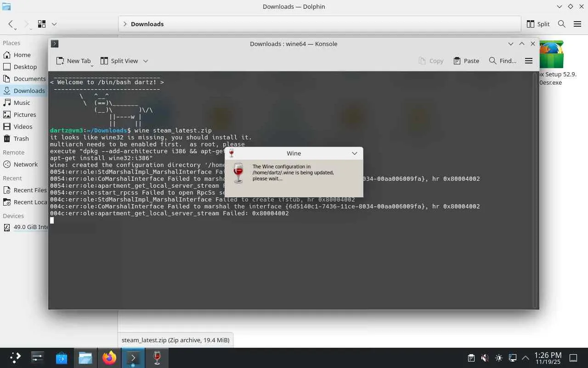Open Find in Konsole toolbar
Viewport: 588px width, 368px height.
[x=503, y=61]
